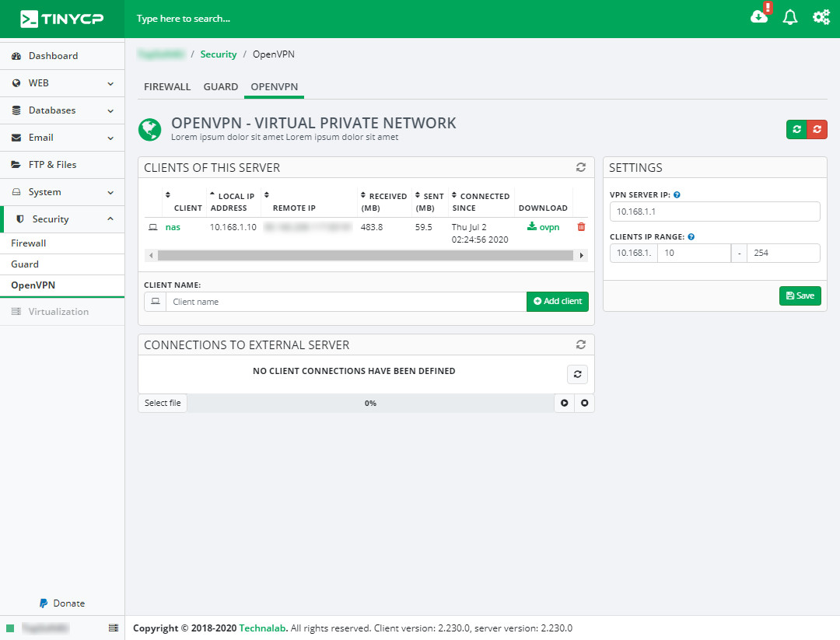
Task: Expand the System sidebar menu
Action: (x=62, y=192)
